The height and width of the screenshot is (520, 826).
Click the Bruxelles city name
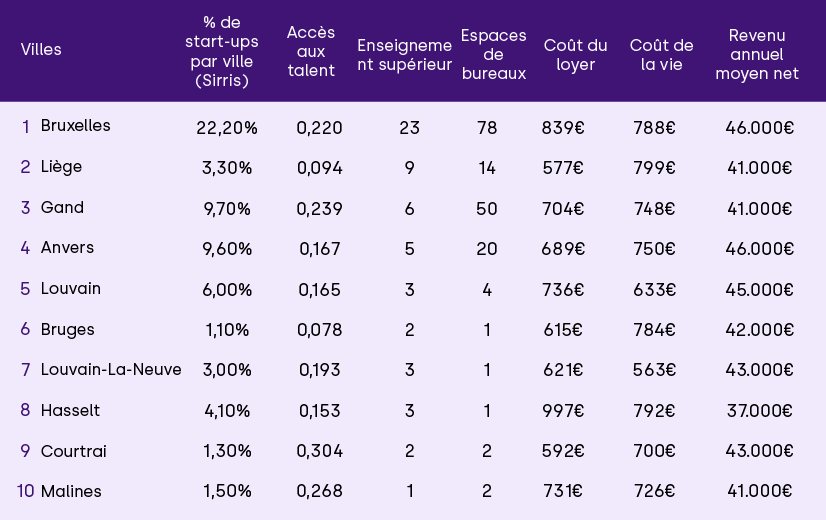(75, 126)
